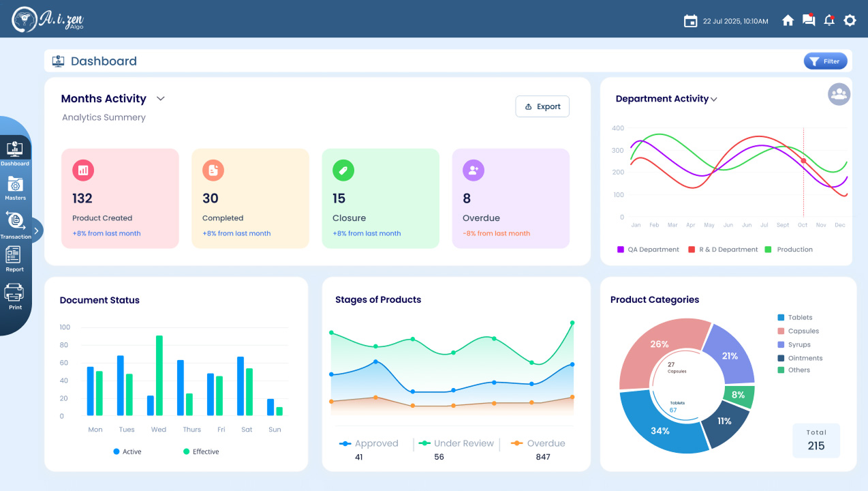
Task: Select Print from the sidebar
Action: pos(14,297)
